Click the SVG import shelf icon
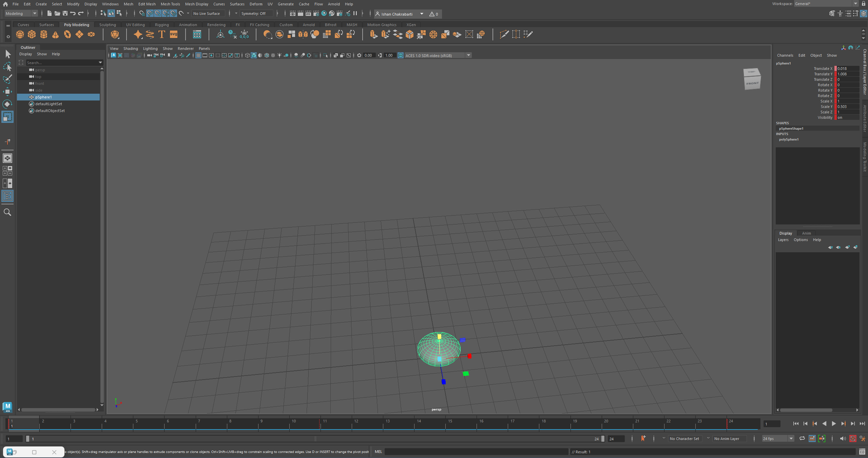The width and height of the screenshot is (868, 458). [x=174, y=34]
